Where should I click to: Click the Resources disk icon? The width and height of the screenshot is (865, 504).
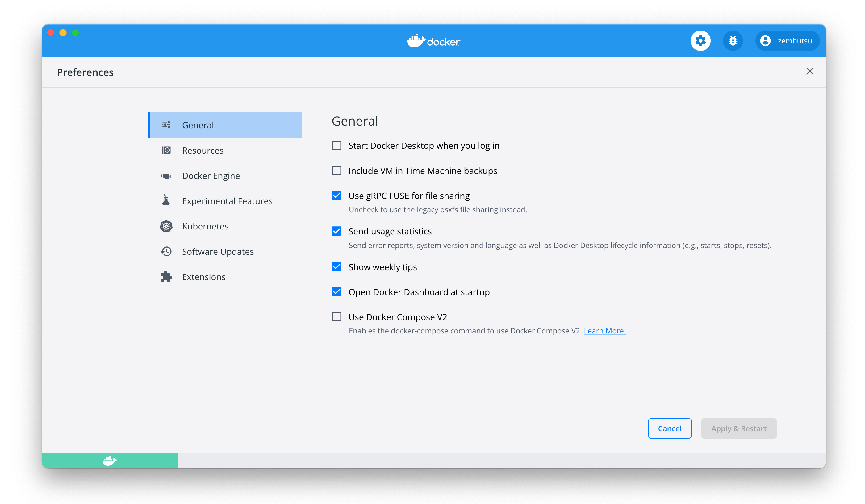click(166, 150)
